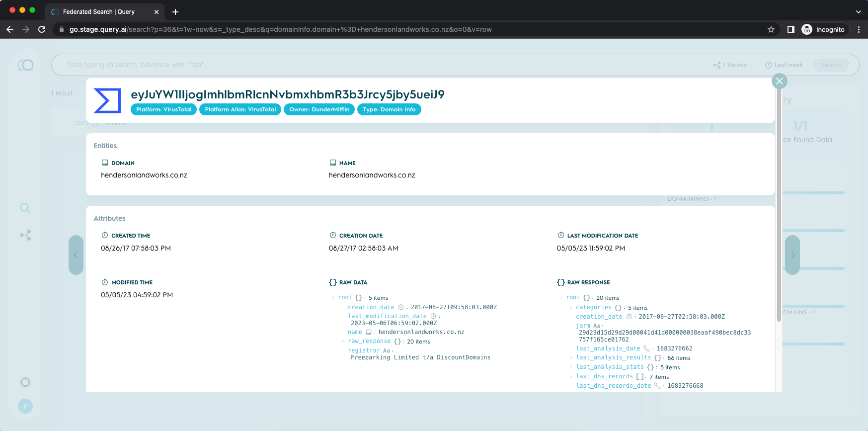Expand last_analysis_stats node
868x431 pixels.
[x=571, y=367]
